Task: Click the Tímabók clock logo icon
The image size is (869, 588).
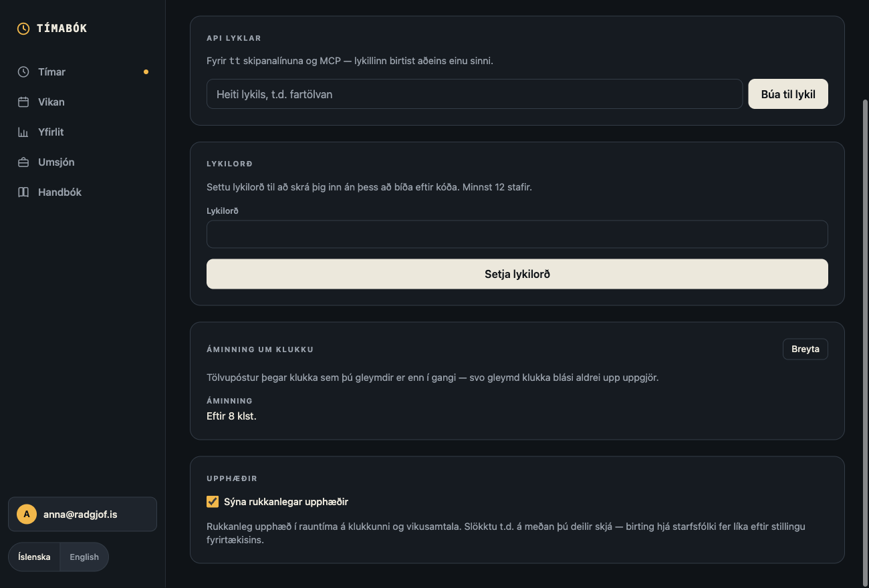Action: [x=23, y=28]
